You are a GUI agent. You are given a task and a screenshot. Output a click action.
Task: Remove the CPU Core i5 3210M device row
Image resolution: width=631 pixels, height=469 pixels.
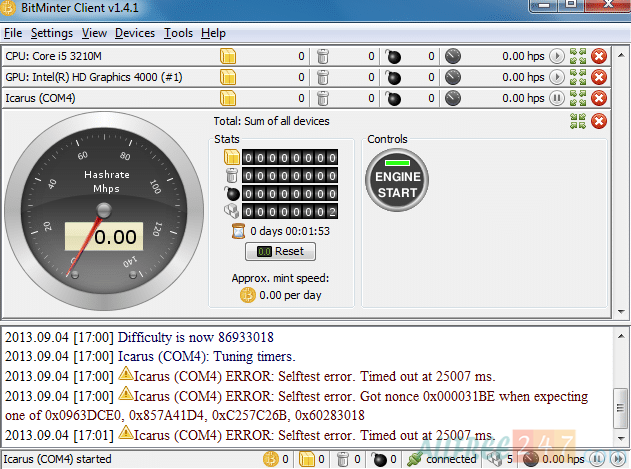[599, 56]
